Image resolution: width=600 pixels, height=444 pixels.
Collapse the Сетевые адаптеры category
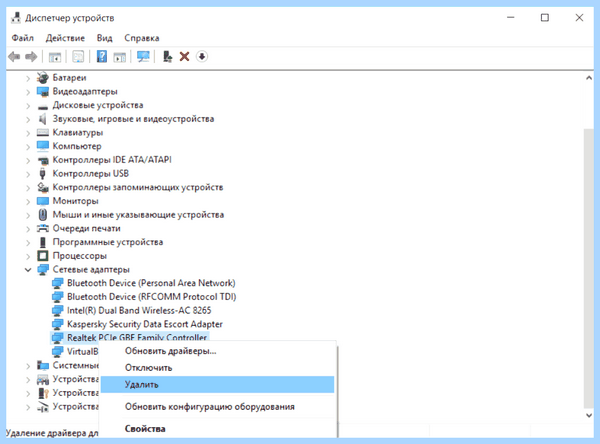[x=28, y=269]
